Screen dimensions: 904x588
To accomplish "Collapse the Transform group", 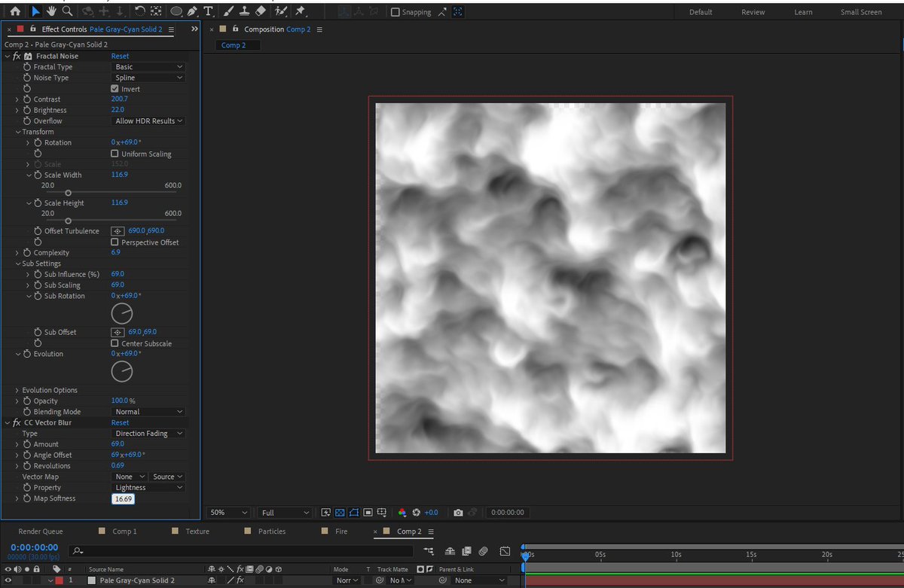I will [17, 132].
